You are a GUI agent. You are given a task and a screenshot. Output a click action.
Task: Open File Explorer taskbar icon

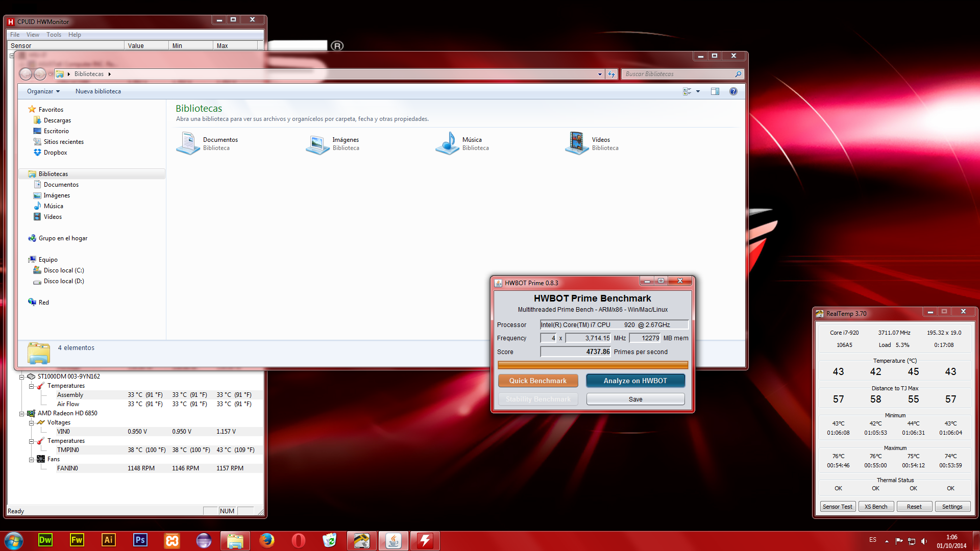pos(235,540)
